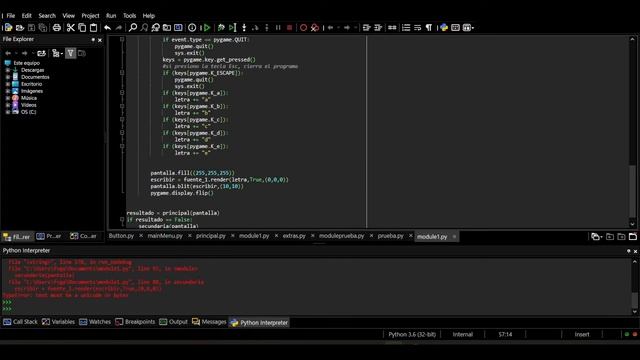Expand the Escritorio folder

(8, 84)
